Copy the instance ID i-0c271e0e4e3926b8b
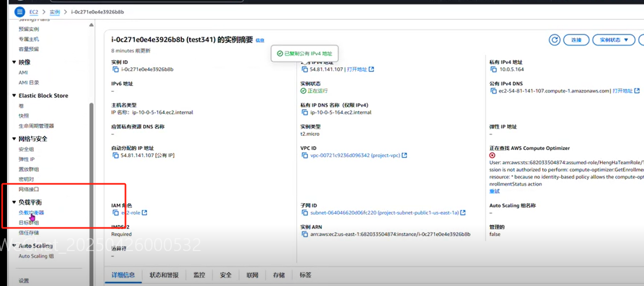This screenshot has height=286, width=644. [x=115, y=69]
